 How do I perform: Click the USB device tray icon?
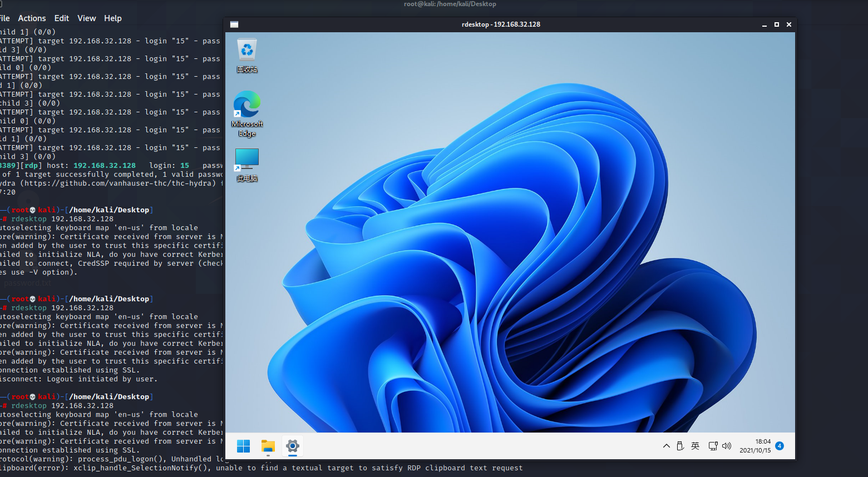pyautogui.click(x=680, y=446)
